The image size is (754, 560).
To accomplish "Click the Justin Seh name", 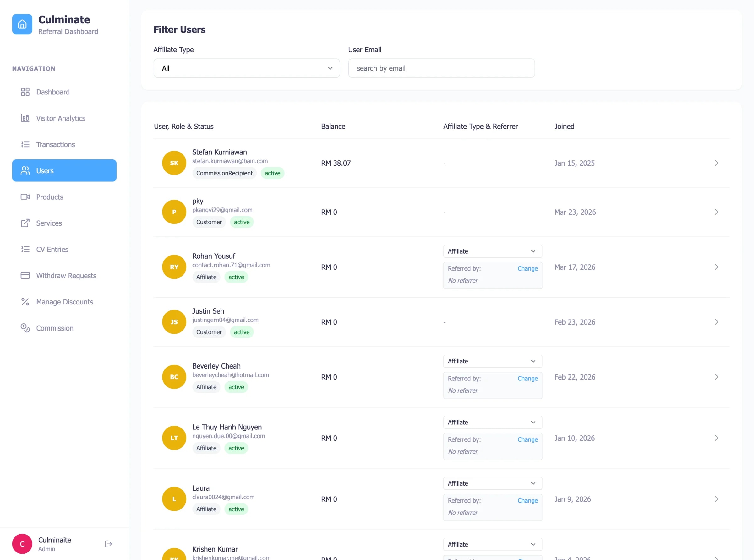I will 208,311.
